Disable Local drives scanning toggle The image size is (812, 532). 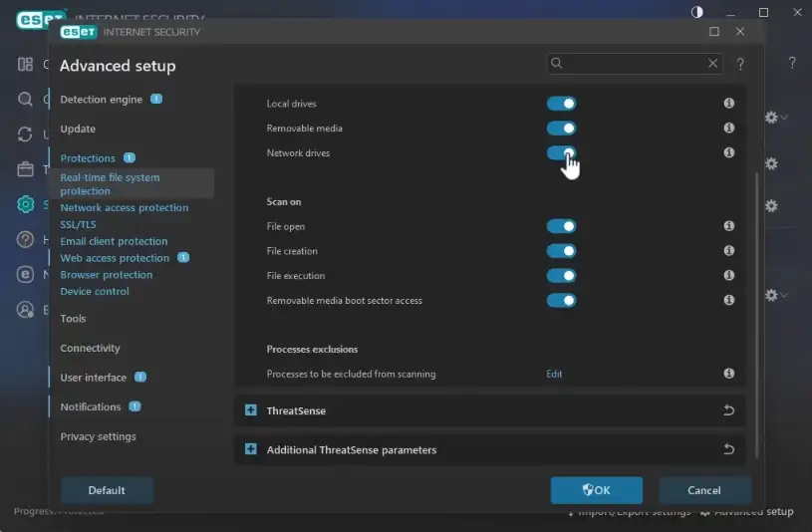[x=561, y=104]
